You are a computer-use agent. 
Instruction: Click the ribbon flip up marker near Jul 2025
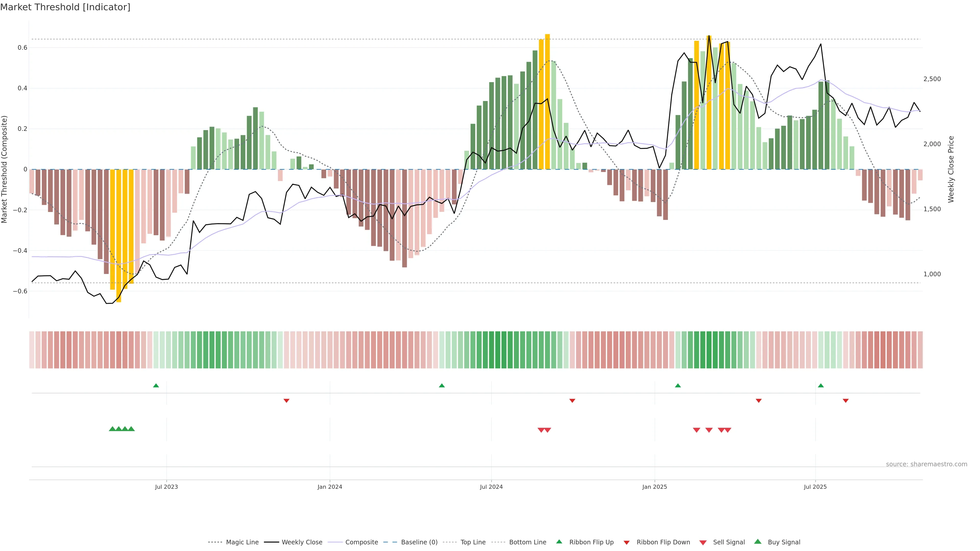click(820, 386)
